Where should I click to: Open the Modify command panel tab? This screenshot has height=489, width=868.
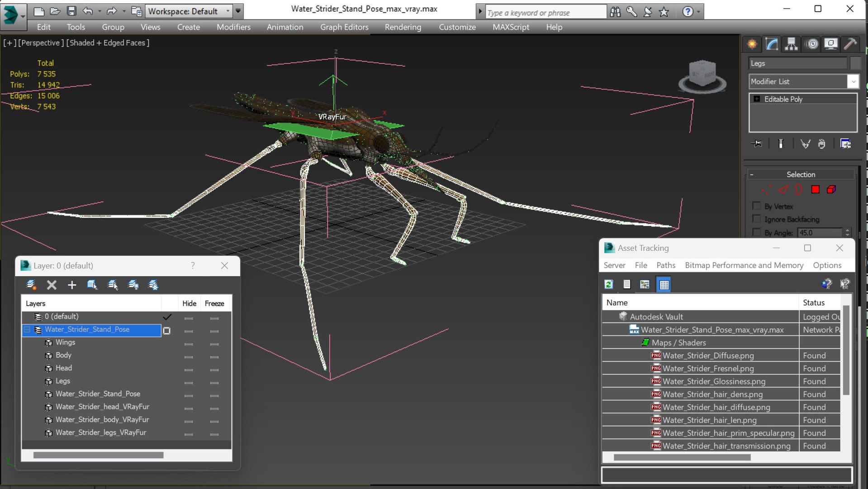tap(772, 44)
